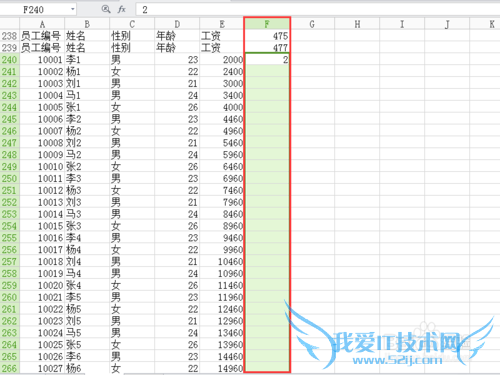Click the 工资 header cell in row 238

tap(222, 36)
